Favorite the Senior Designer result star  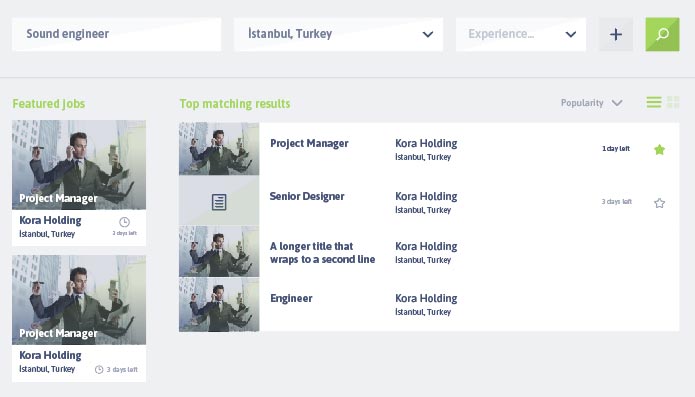click(x=660, y=203)
